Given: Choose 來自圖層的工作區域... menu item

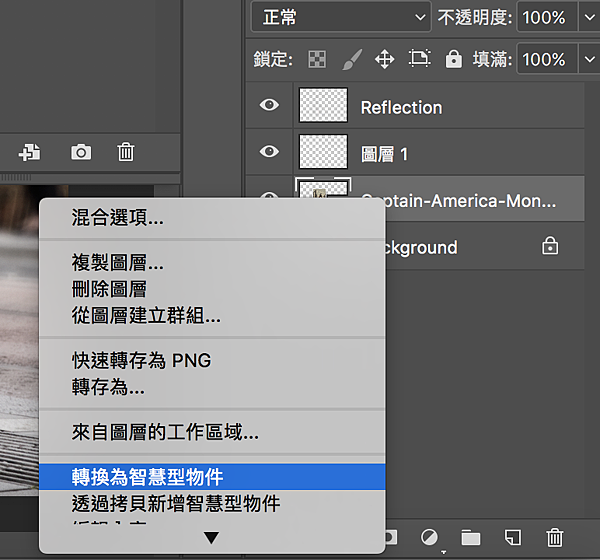Looking at the screenshot, I should (x=212, y=432).
